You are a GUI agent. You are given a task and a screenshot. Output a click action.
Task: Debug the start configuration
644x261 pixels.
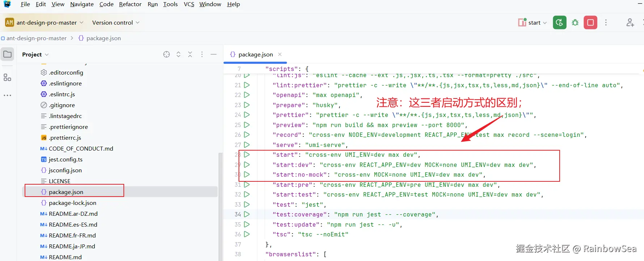click(x=575, y=22)
